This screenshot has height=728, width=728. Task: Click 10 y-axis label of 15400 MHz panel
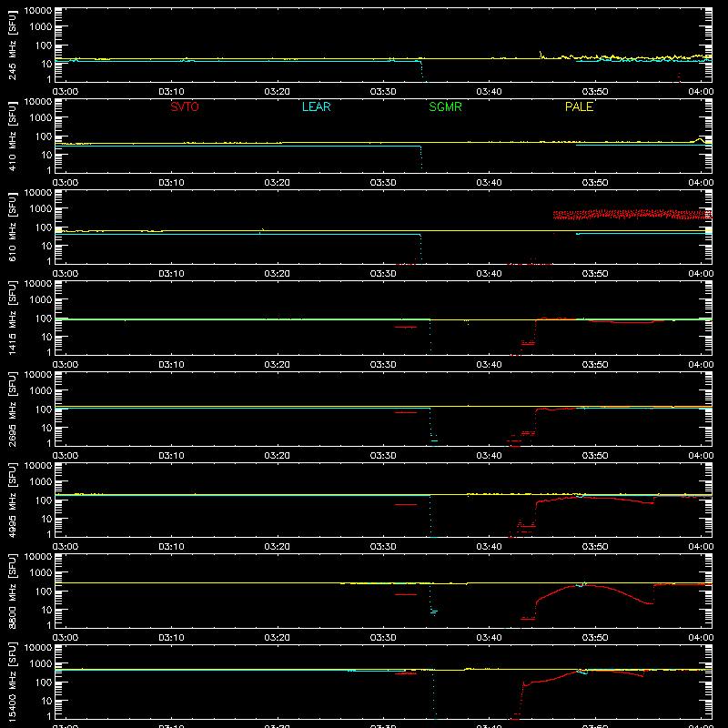pos(46,701)
